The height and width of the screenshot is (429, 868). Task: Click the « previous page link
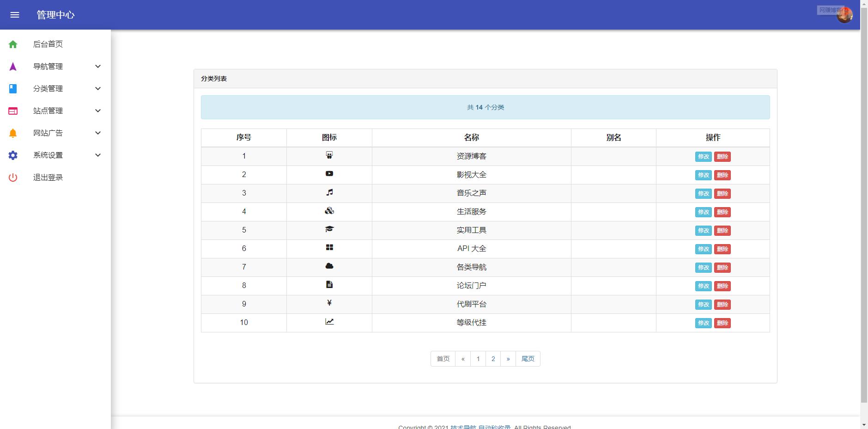pos(463,359)
